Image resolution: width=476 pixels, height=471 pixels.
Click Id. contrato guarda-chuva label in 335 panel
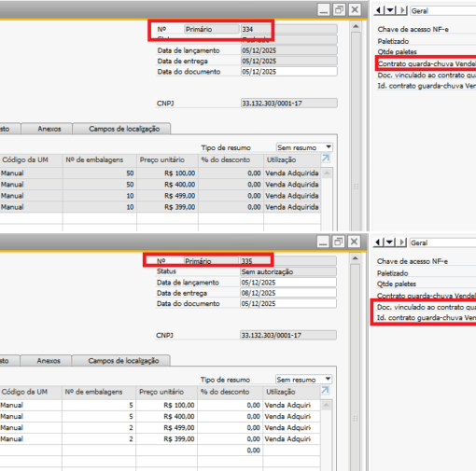coord(427,318)
